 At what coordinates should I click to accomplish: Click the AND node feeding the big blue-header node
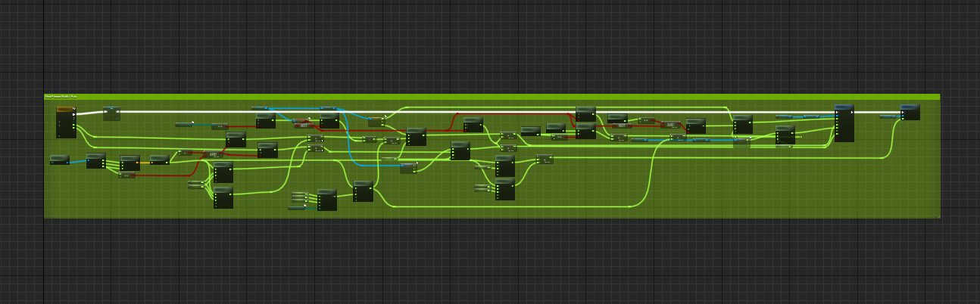670,125
